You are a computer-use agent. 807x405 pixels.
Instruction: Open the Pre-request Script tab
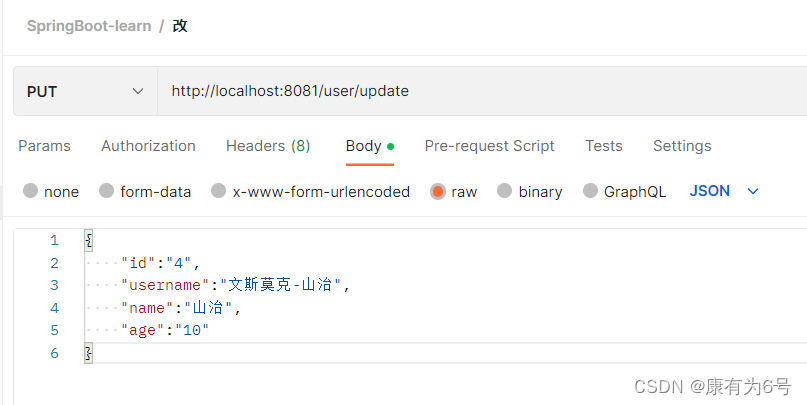(x=489, y=146)
